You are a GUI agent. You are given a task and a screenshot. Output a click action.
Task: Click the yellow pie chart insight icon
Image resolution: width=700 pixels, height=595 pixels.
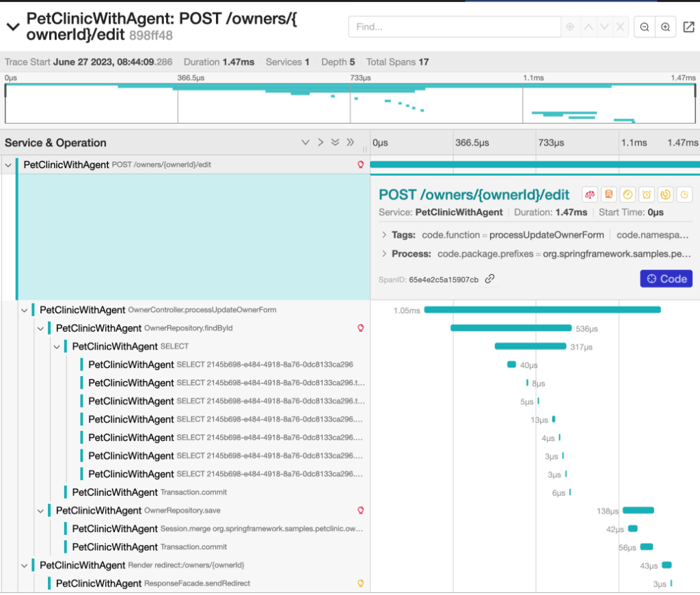pos(665,194)
